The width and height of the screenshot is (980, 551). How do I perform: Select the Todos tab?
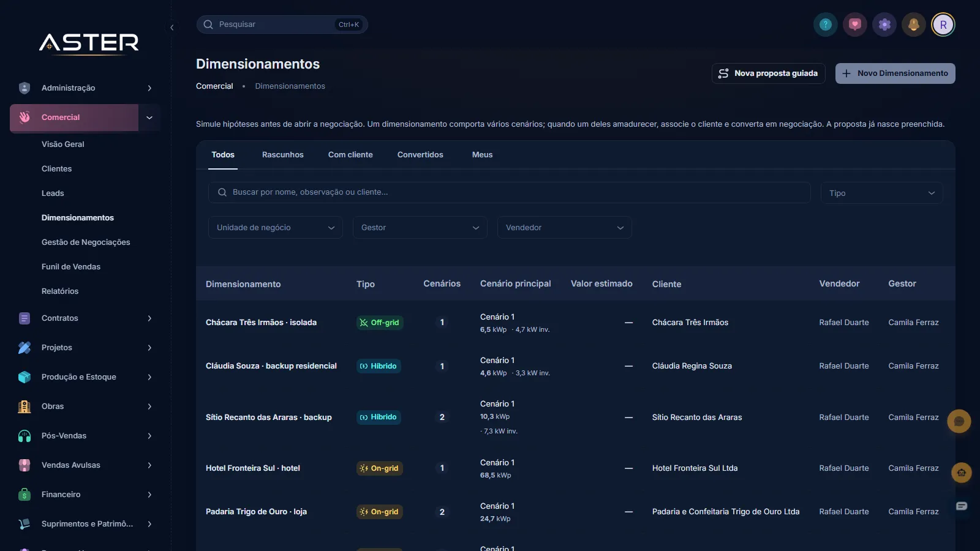click(x=223, y=155)
